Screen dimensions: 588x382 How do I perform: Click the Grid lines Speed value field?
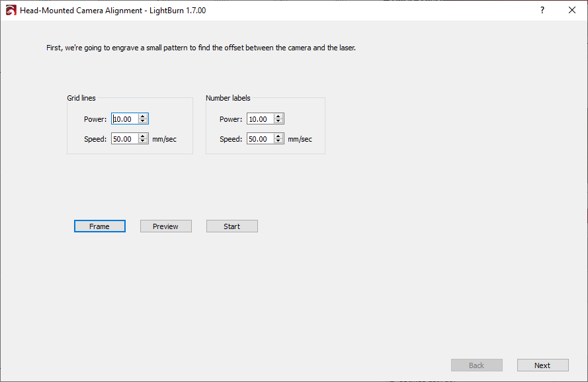coord(124,139)
